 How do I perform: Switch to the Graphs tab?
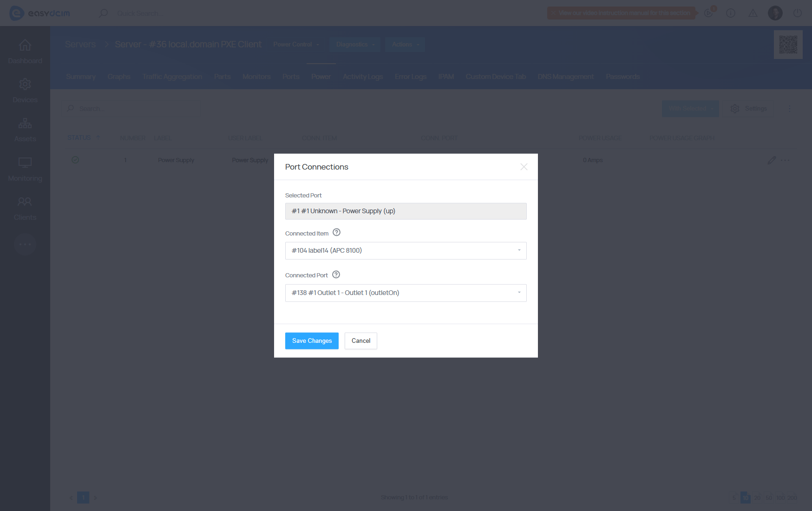(x=119, y=77)
